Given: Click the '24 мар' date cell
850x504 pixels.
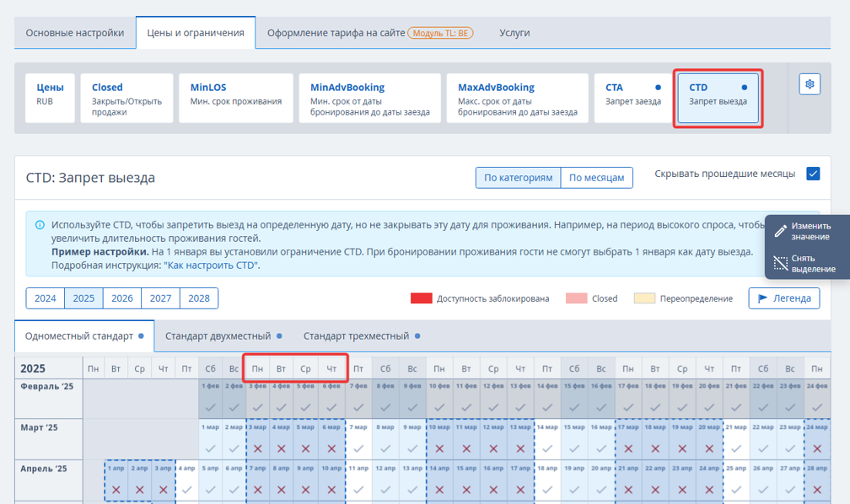Looking at the screenshot, I should [x=817, y=439].
